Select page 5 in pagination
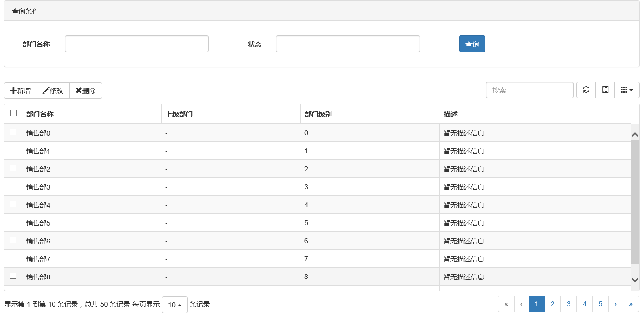Screen dimensions: 644x313 tap(601, 304)
